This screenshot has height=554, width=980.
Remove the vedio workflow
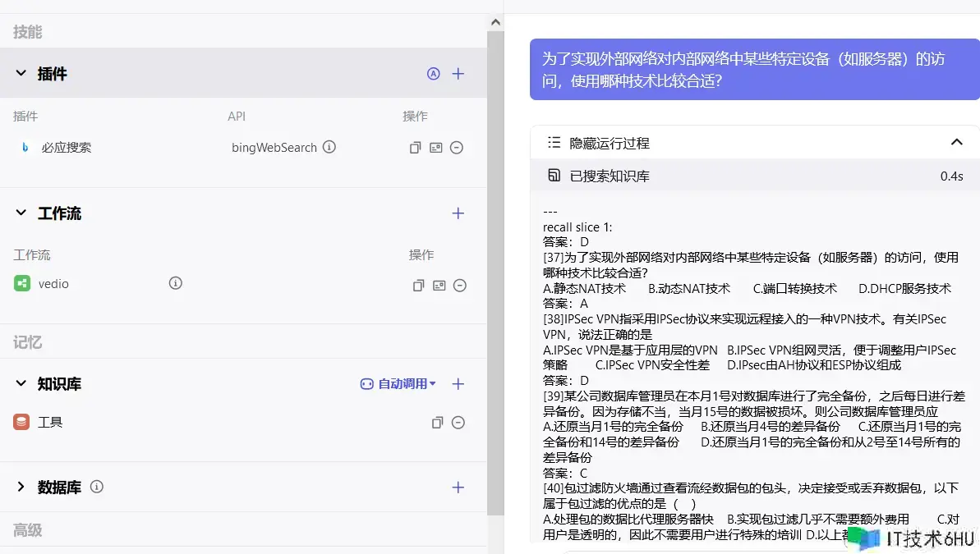point(460,286)
